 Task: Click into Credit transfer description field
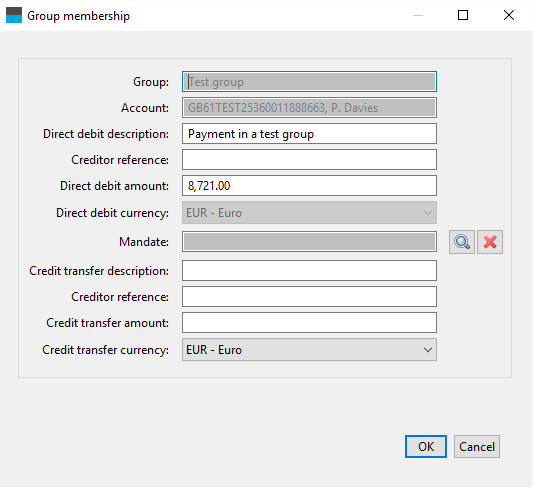pos(309,271)
